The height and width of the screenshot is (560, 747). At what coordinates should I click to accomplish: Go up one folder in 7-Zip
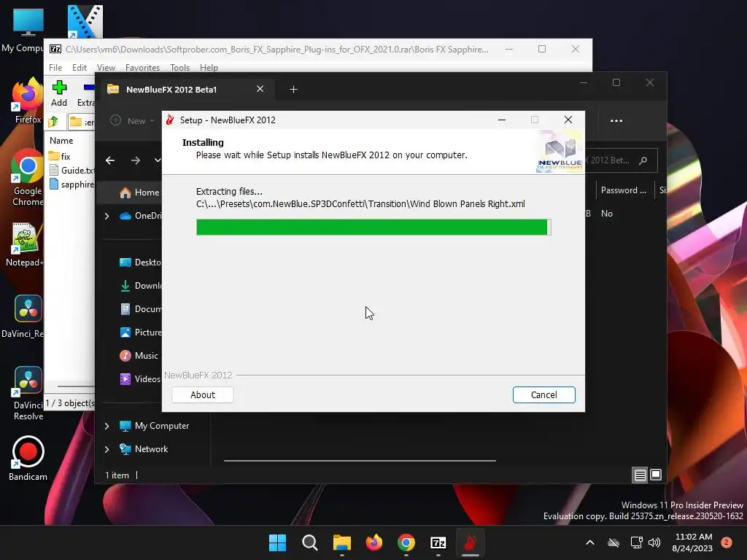coord(53,122)
